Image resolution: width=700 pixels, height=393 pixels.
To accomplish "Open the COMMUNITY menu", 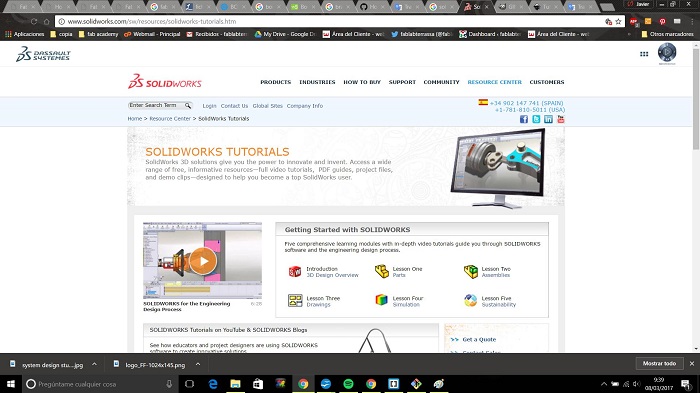I will click(x=442, y=82).
